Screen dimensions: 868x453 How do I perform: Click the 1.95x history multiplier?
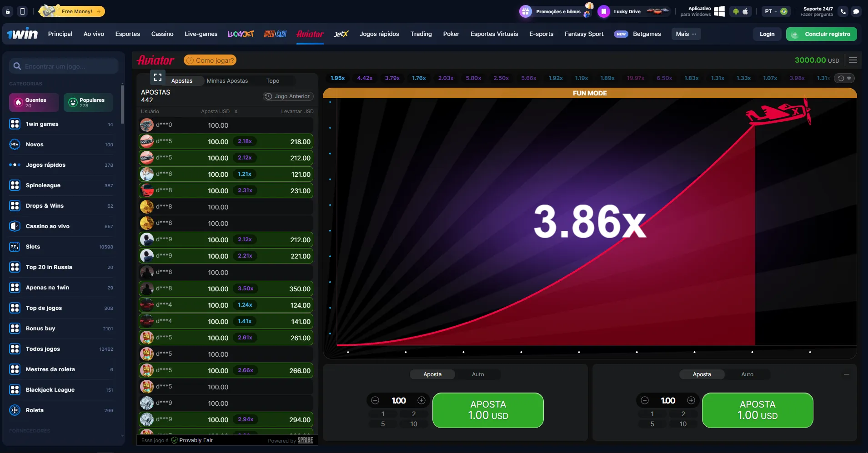point(337,78)
